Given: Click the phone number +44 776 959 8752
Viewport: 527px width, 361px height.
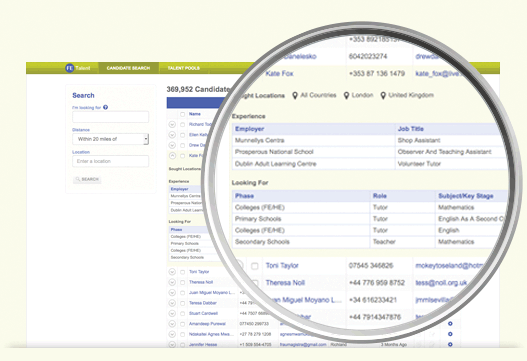Looking at the screenshot, I should (x=377, y=283).
